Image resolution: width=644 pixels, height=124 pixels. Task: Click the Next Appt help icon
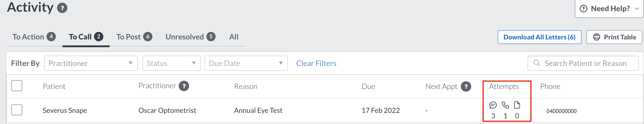pos(466,86)
